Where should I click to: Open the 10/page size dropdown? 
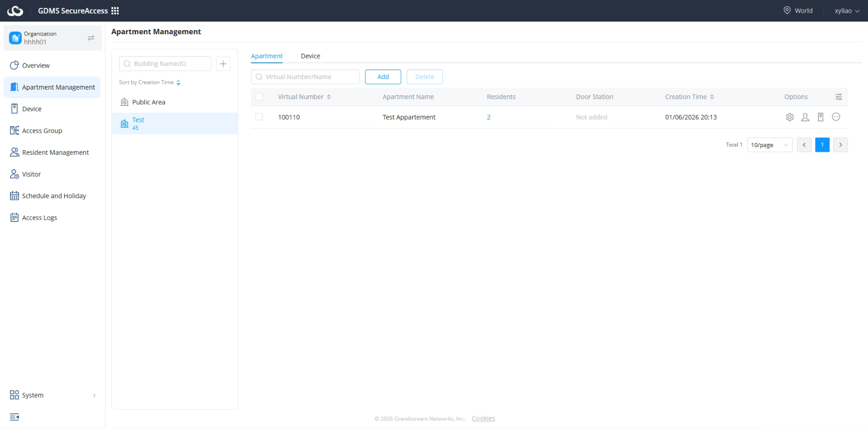[x=770, y=145]
